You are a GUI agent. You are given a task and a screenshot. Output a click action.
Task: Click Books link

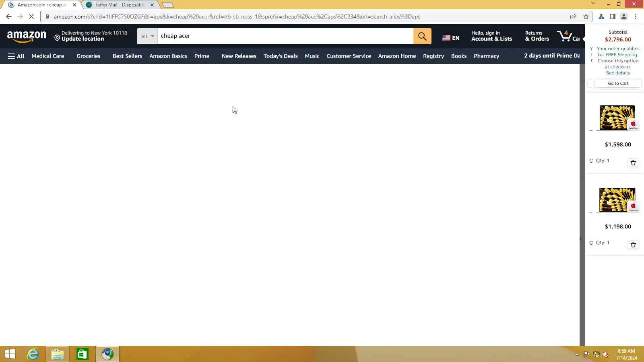(458, 56)
